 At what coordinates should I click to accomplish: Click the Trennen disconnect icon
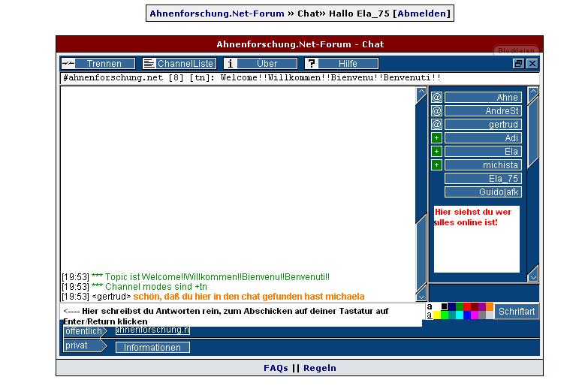(68, 64)
